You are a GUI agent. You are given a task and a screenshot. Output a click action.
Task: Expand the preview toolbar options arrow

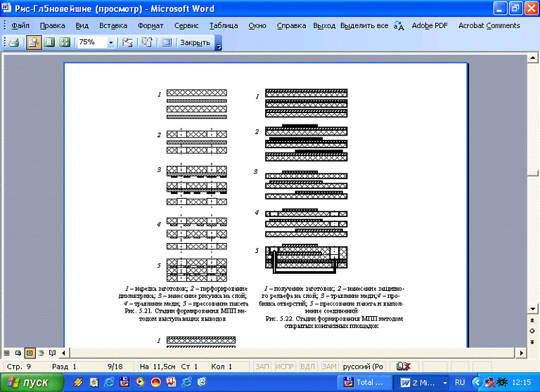coord(219,44)
